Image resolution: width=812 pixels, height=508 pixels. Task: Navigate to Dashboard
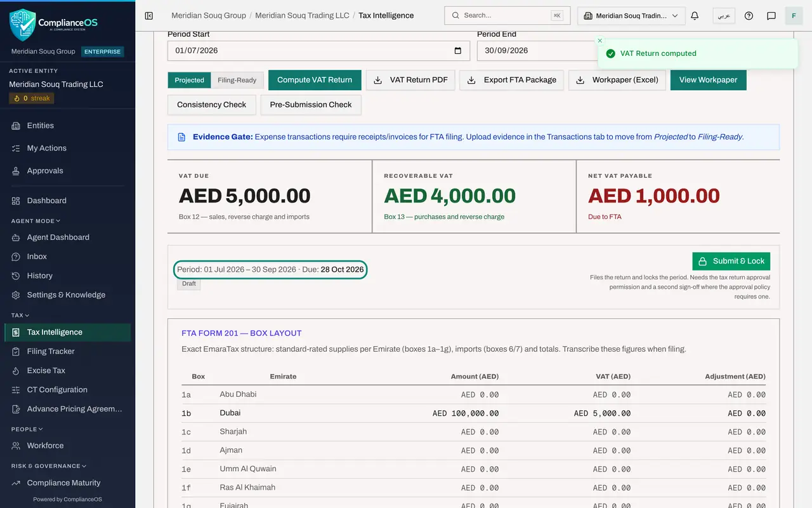tap(68, 201)
